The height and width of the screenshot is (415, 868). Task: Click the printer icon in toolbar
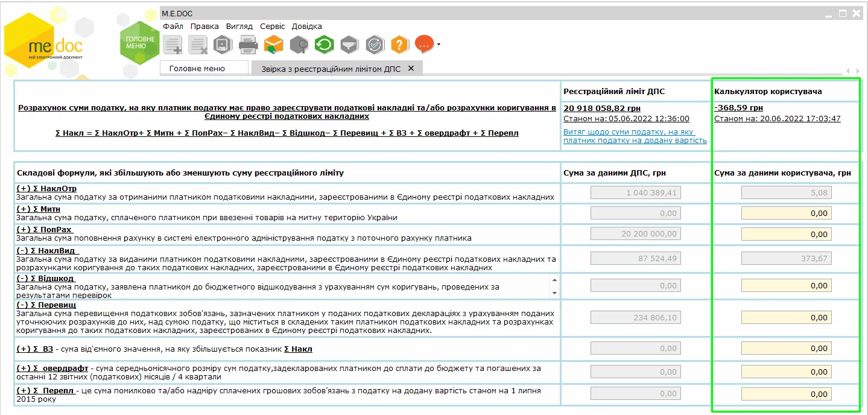[249, 45]
